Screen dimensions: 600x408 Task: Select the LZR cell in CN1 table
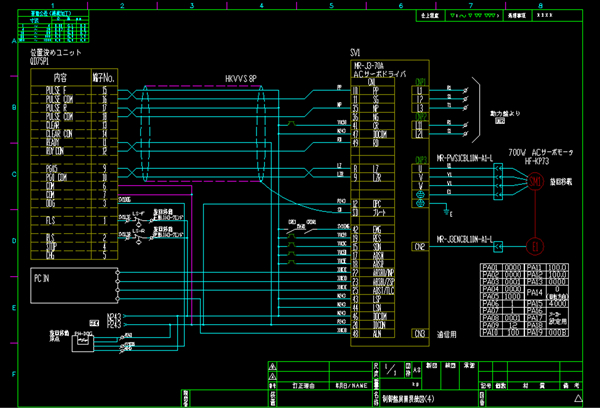[x=377, y=178]
